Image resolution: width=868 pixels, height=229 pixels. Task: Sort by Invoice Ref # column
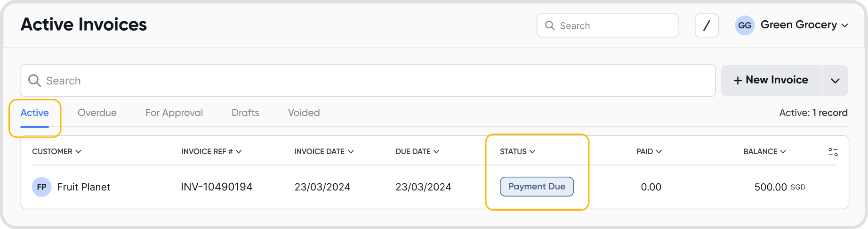[211, 152]
